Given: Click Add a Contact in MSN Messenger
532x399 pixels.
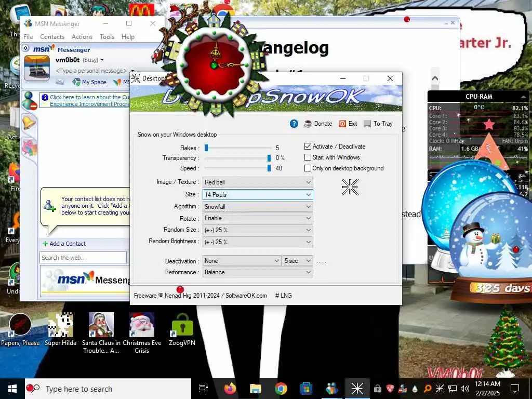Looking at the screenshot, I should pyautogui.click(x=68, y=244).
